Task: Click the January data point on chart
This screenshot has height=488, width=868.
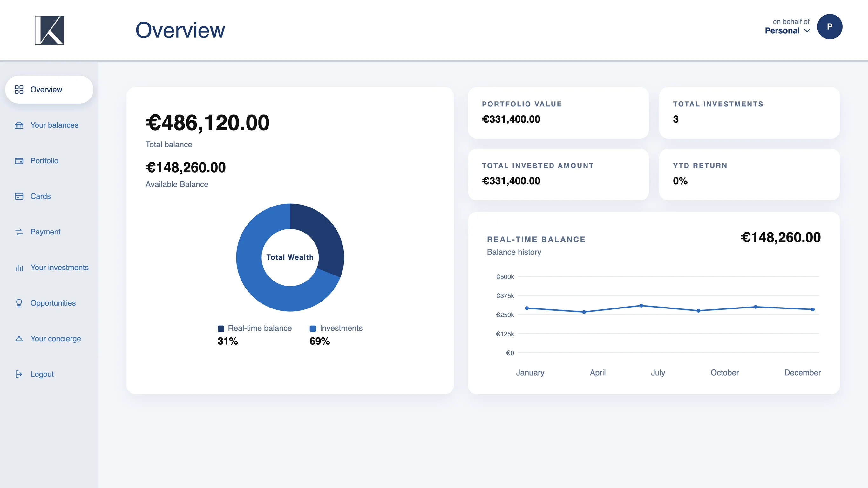Action: click(x=527, y=308)
